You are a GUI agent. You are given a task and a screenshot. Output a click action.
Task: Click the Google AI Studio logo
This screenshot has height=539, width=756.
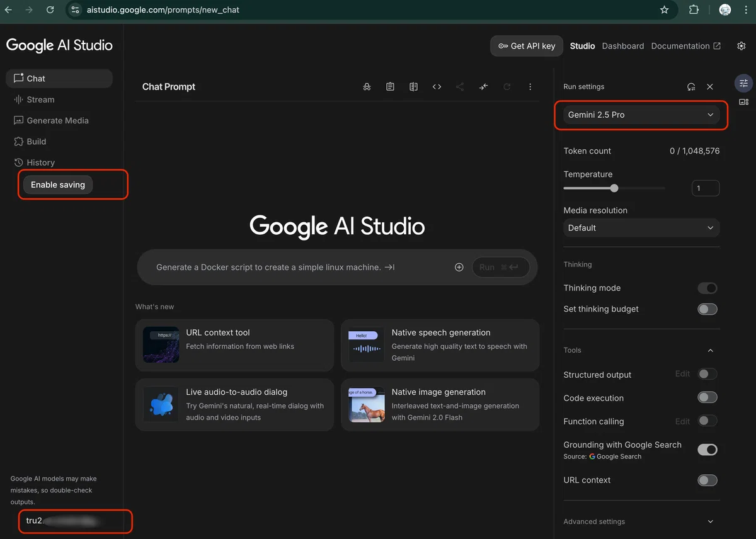coord(59,45)
